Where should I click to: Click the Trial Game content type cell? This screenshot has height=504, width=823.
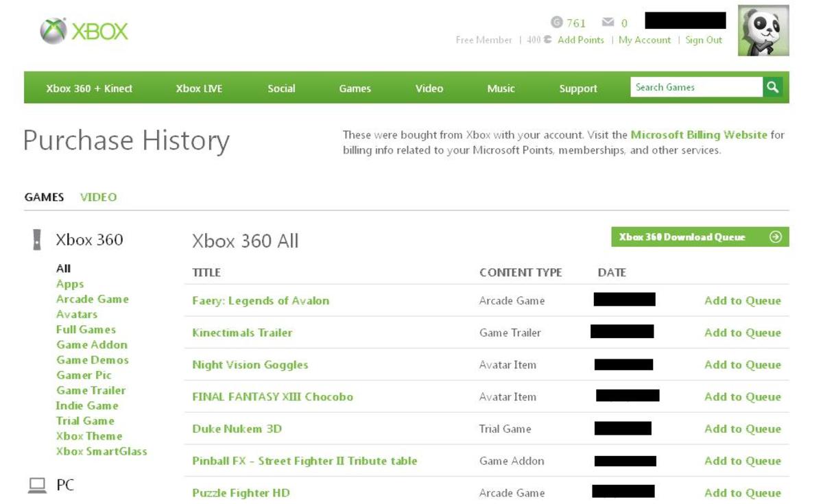505,429
